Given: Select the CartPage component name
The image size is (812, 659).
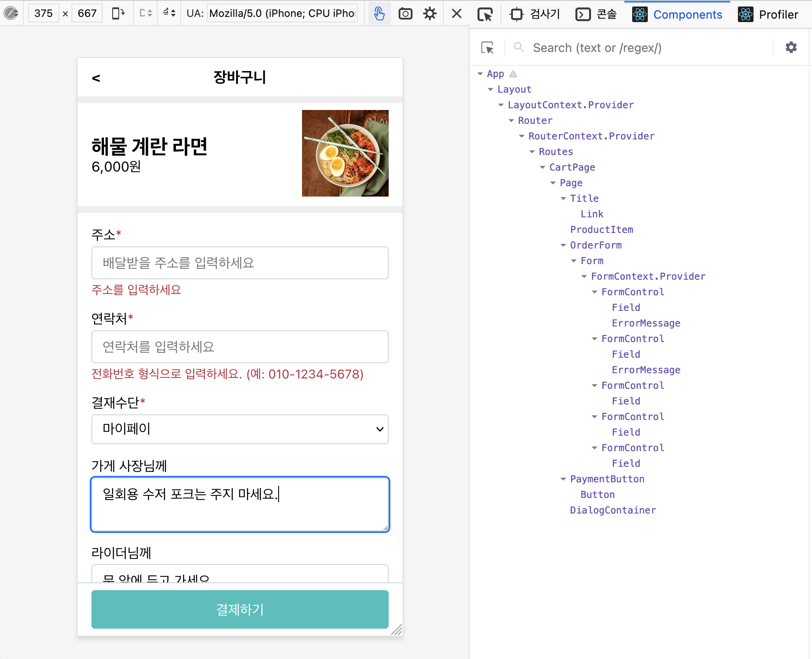Looking at the screenshot, I should [x=572, y=167].
